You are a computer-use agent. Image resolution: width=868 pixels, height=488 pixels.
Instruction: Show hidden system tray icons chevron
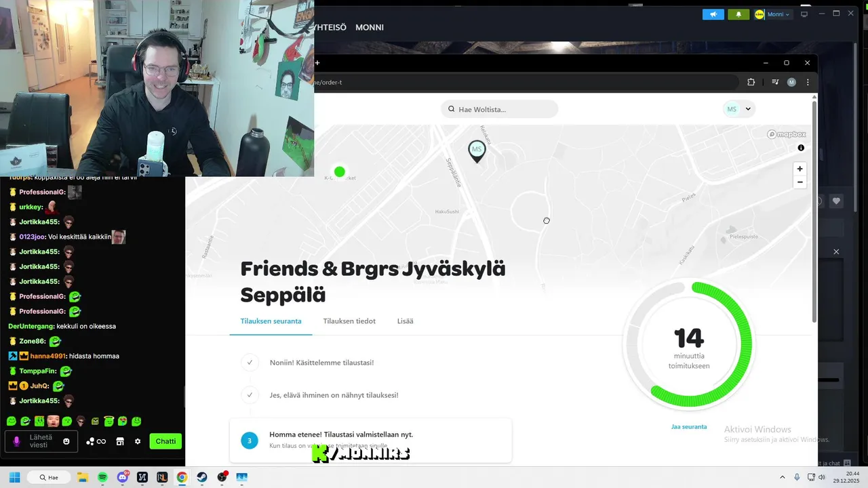click(782, 477)
